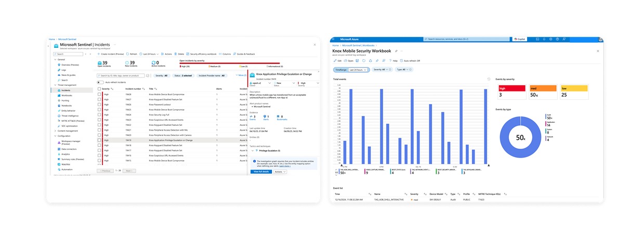The height and width of the screenshot is (233, 644).
Task: Check incident 19425 row checkbox
Action: click(x=99, y=110)
